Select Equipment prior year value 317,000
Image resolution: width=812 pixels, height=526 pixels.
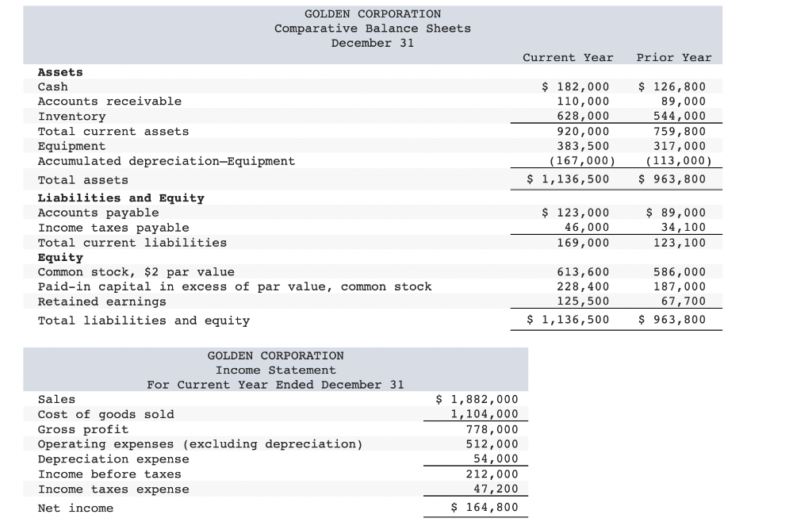click(x=680, y=146)
